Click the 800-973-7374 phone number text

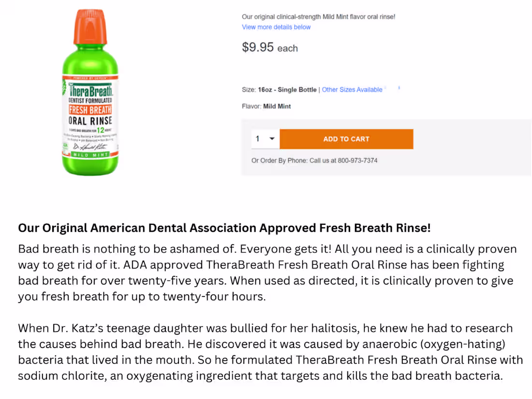pyautogui.click(x=357, y=161)
